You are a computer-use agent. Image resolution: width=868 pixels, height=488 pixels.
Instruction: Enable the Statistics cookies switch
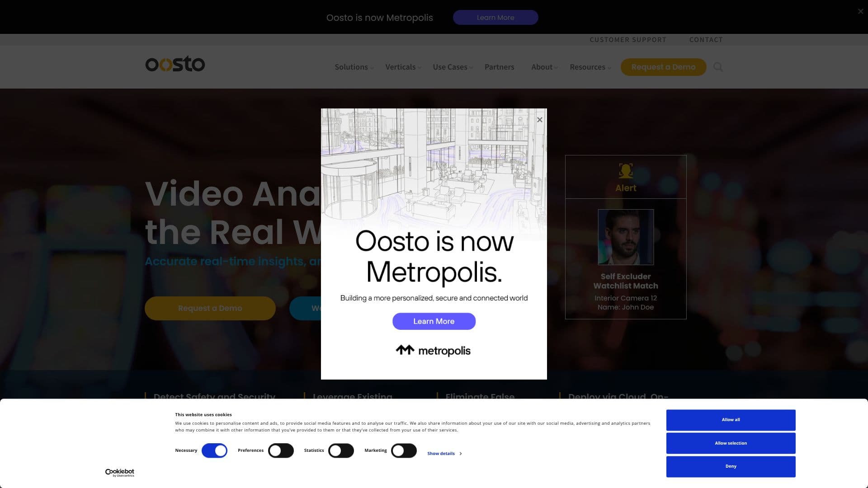coord(341,450)
